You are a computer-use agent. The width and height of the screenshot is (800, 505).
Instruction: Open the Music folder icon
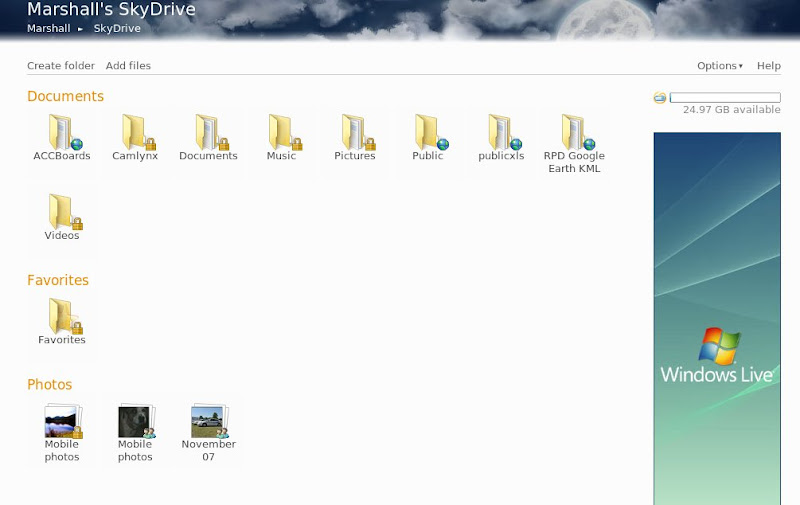pos(285,132)
